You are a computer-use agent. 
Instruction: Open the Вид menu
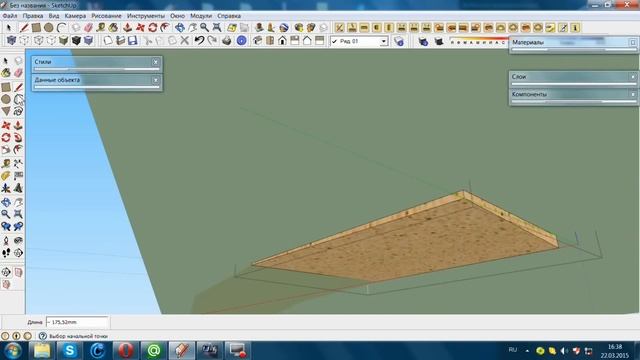[x=54, y=16]
